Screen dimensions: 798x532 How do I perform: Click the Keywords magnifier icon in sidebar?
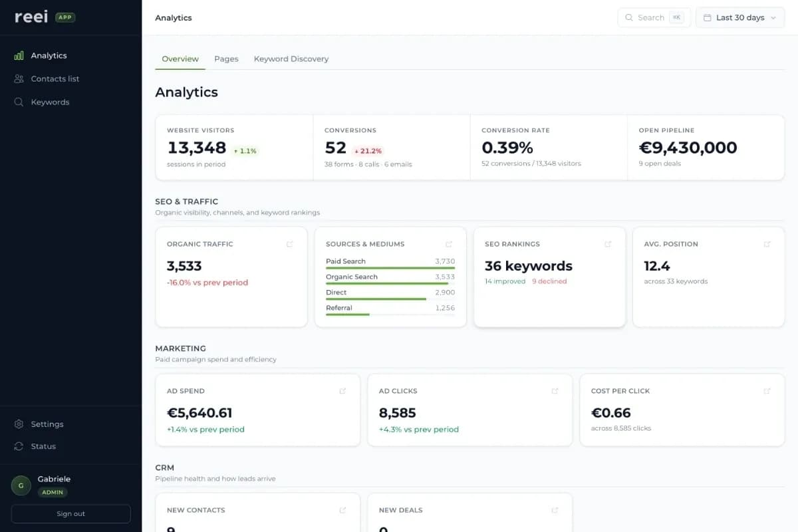[x=19, y=102]
